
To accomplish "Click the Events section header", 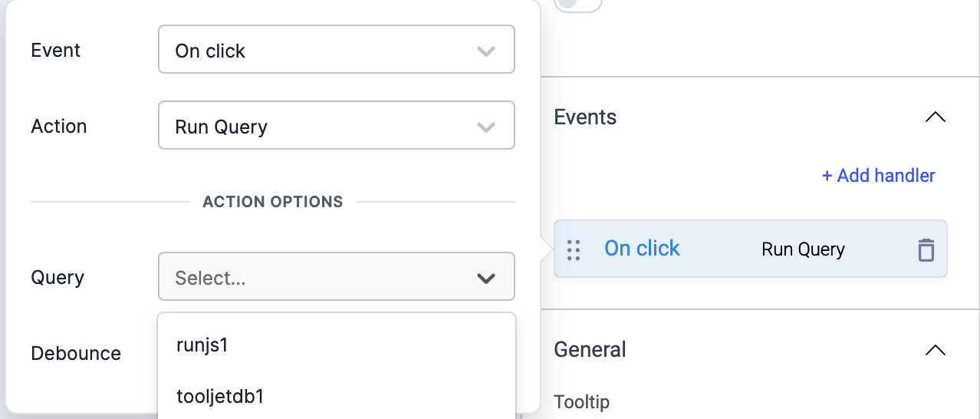I will [x=585, y=117].
